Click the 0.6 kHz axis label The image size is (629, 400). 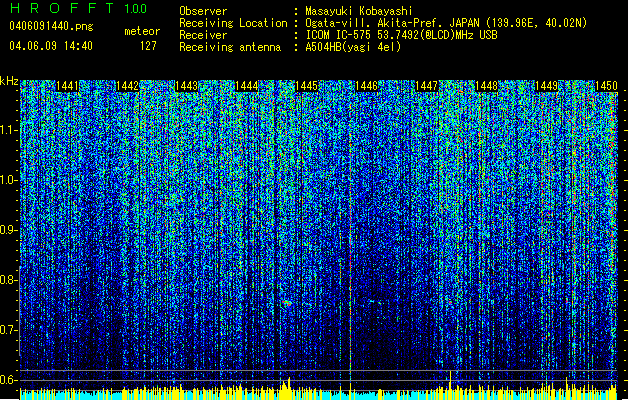point(8,380)
